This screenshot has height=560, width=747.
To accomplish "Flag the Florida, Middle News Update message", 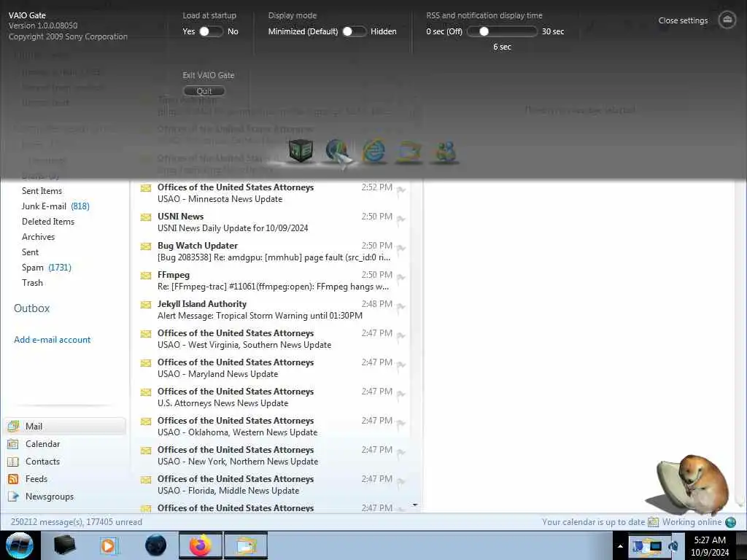I will pyautogui.click(x=401, y=481).
